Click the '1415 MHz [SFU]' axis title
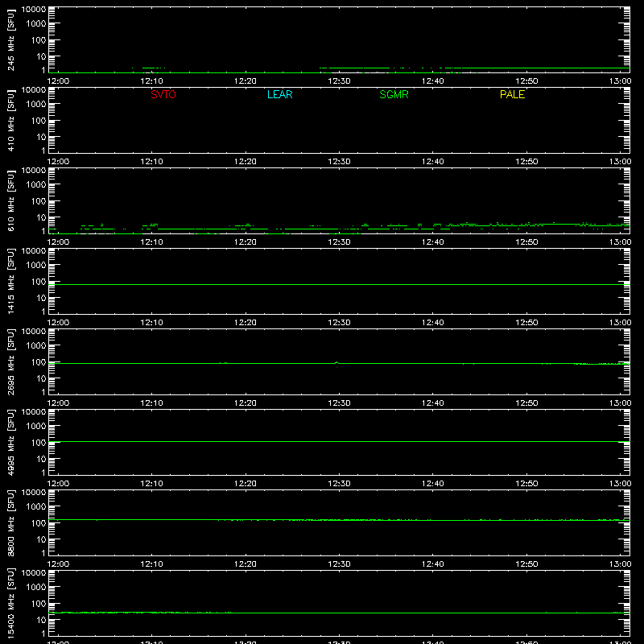644x644 pixels. [10, 281]
